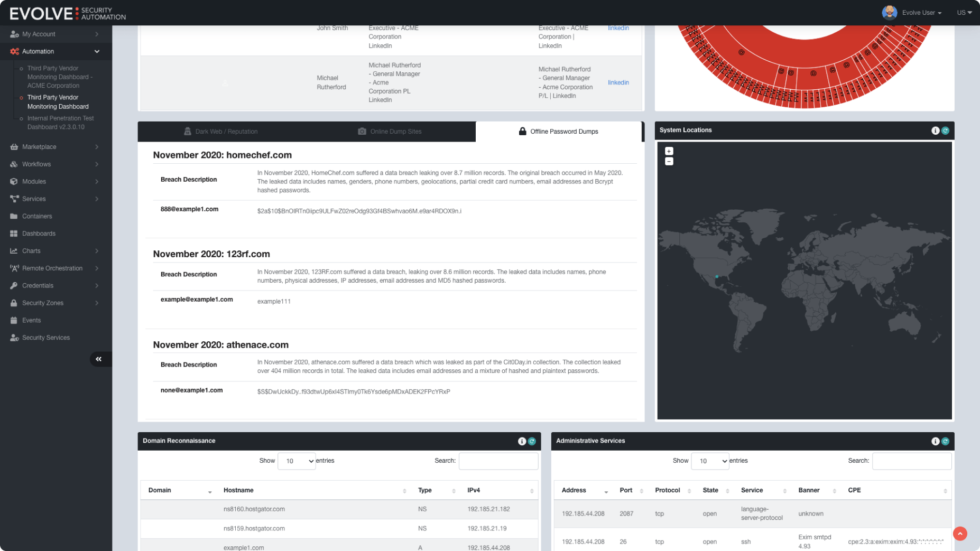Image resolution: width=980 pixels, height=551 pixels.
Task: Click the Marketplace basket icon
Action: pos(14,147)
